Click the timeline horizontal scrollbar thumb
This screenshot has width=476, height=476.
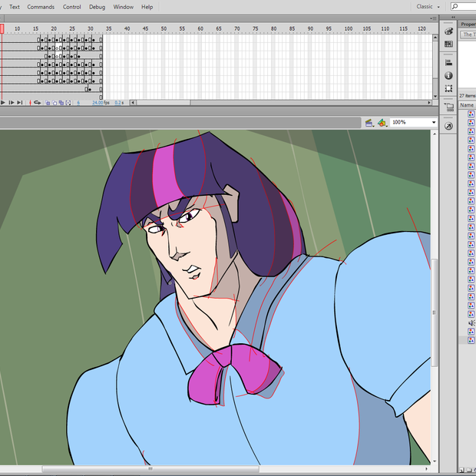pyautogui.click(x=164, y=103)
